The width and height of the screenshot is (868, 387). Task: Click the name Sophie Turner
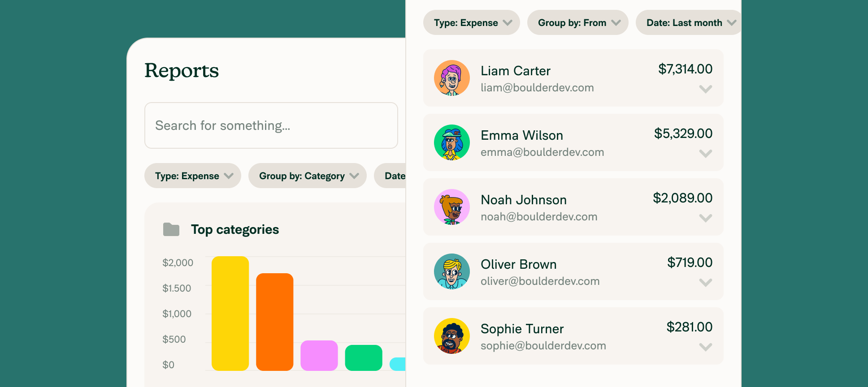coord(522,329)
